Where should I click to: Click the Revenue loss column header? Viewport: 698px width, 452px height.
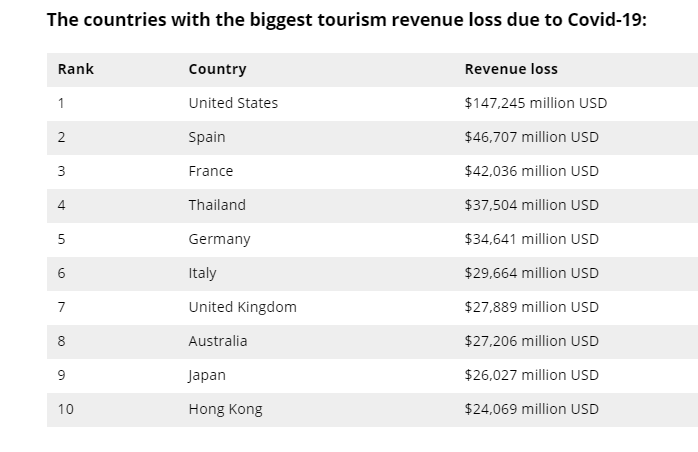tap(511, 69)
